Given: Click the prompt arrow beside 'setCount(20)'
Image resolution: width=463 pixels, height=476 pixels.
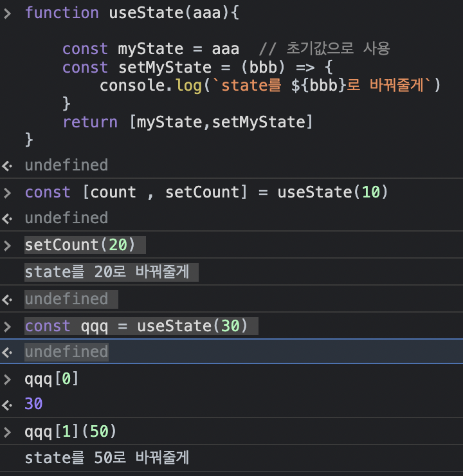Looking at the screenshot, I should point(7,246).
